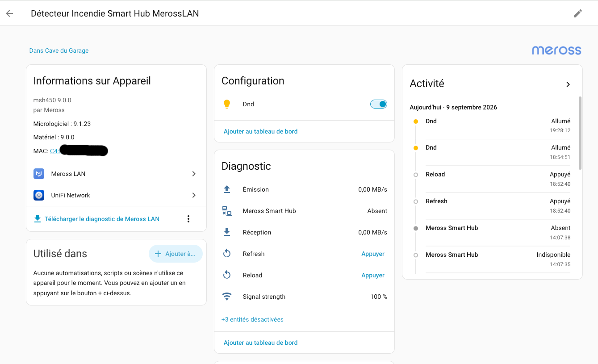This screenshot has width=598, height=364.
Task: Click the Émission label in Diagnostic
Action: (256, 189)
